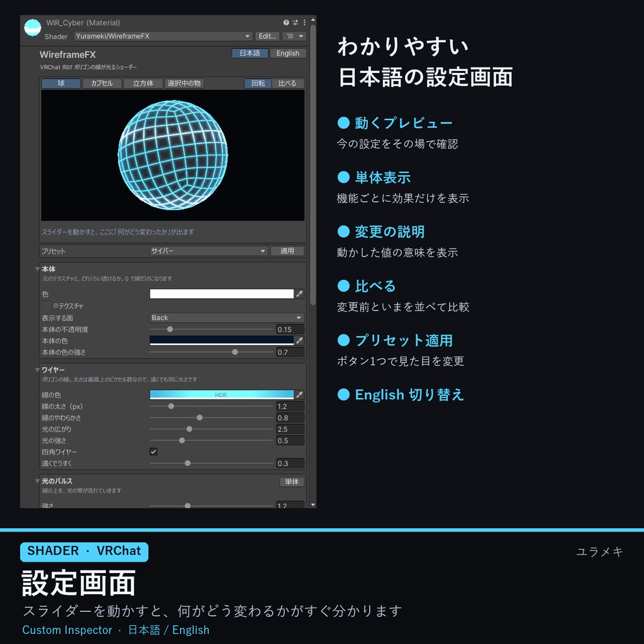644x644 pixels.
Task: Click the 線の太さ value field 1.2
Action: 290,407
